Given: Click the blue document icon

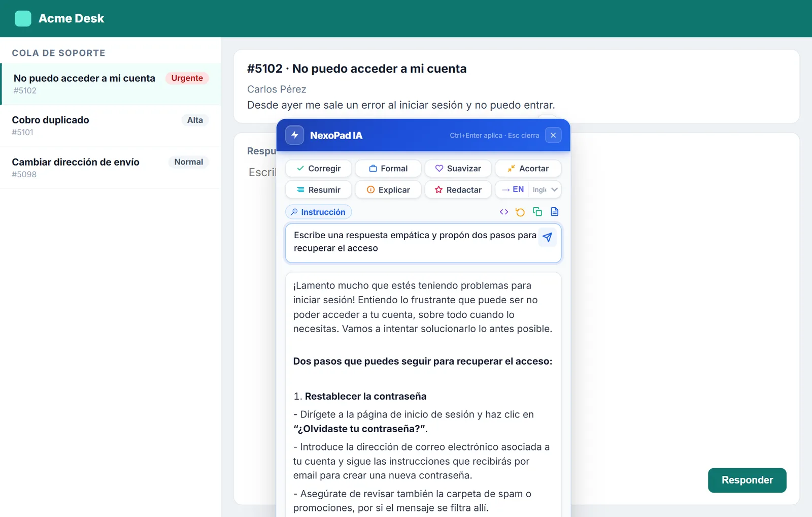Looking at the screenshot, I should (555, 212).
